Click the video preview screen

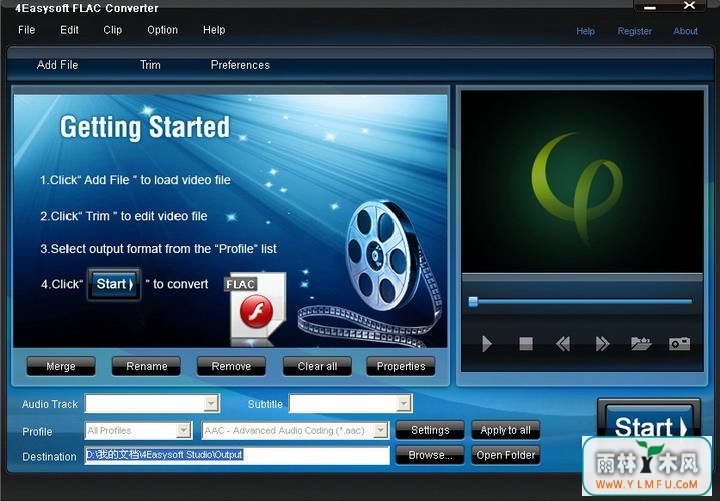(x=582, y=182)
